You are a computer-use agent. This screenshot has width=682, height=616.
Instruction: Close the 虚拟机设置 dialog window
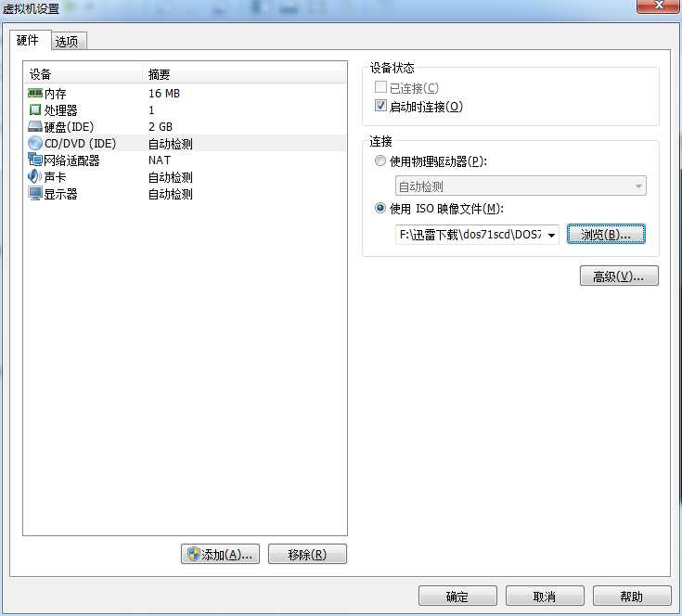point(659,6)
